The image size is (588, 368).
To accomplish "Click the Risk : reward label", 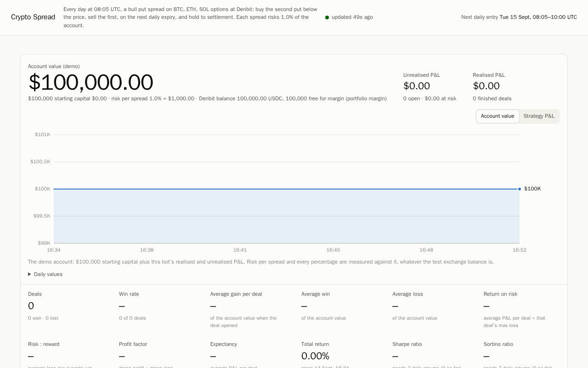I will 44,344.
